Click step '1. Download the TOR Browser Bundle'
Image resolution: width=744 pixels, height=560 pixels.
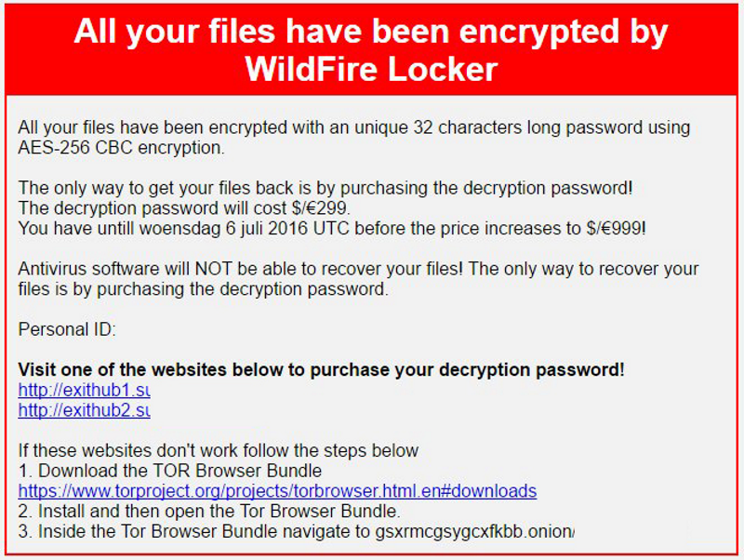pos(170,471)
